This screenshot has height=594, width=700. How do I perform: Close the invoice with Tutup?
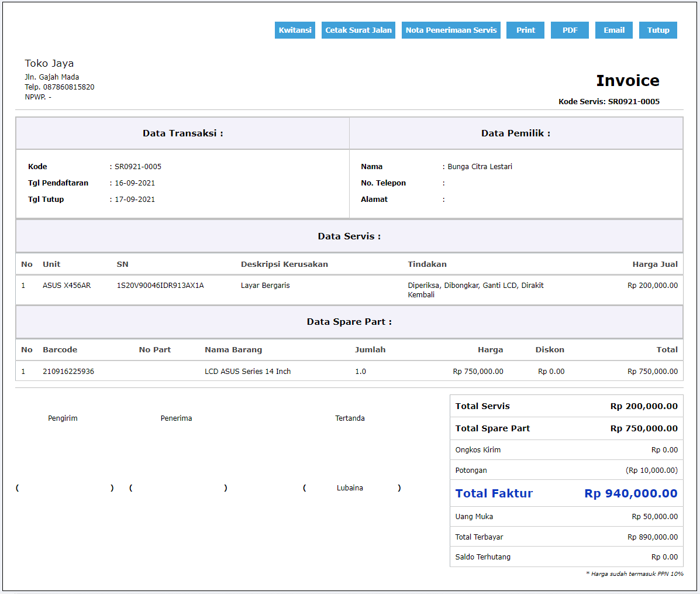pos(658,30)
